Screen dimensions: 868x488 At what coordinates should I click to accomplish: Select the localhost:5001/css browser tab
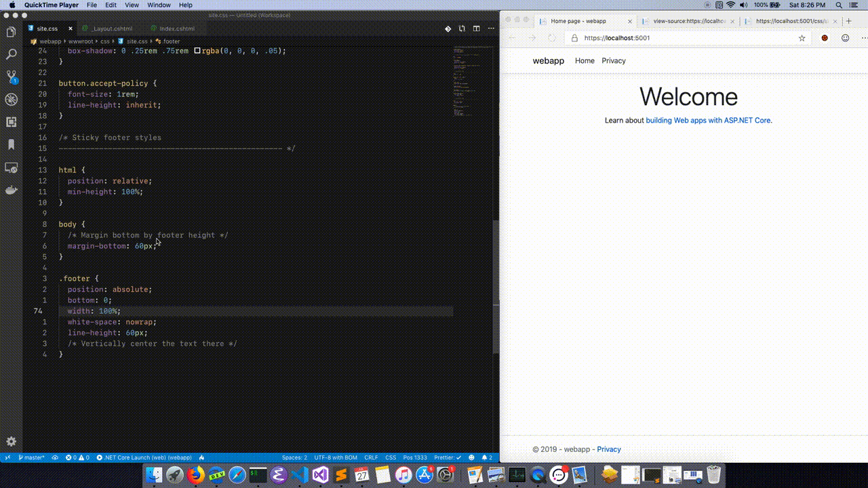click(x=791, y=21)
